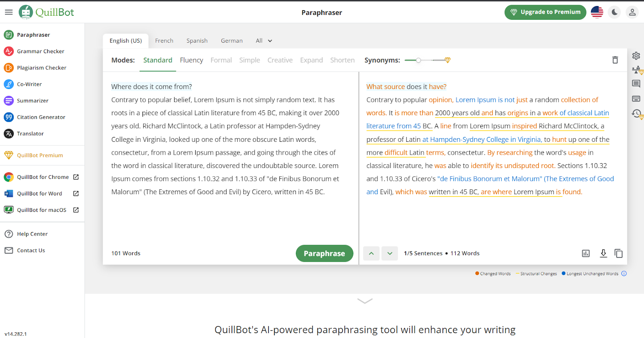The image size is (644, 338).
Task: Switch to the Spanish language tab
Action: coord(197,41)
